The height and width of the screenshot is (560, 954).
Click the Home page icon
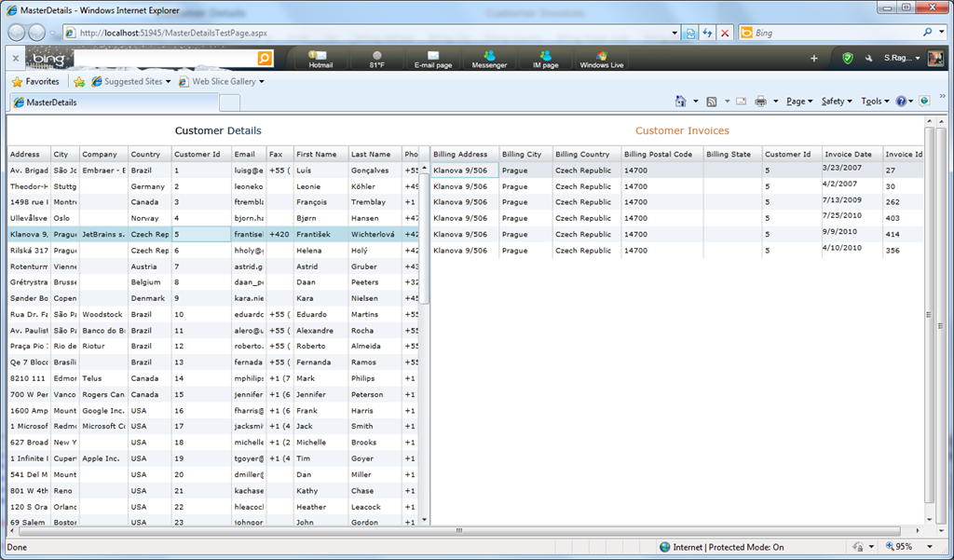click(x=681, y=102)
